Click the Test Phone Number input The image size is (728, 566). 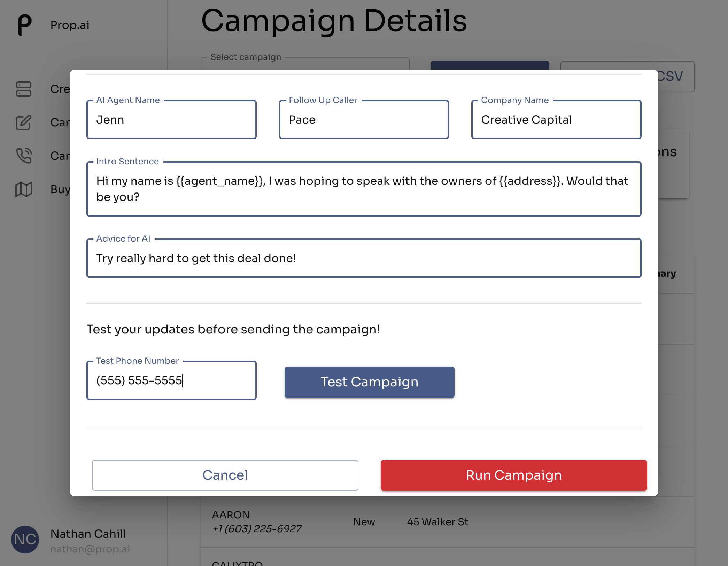pos(171,380)
